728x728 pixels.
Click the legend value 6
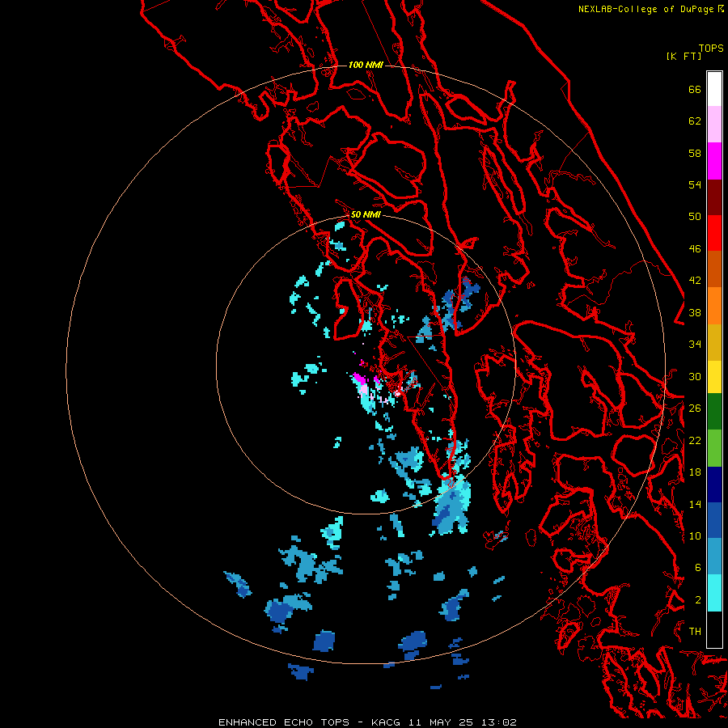tap(698, 567)
